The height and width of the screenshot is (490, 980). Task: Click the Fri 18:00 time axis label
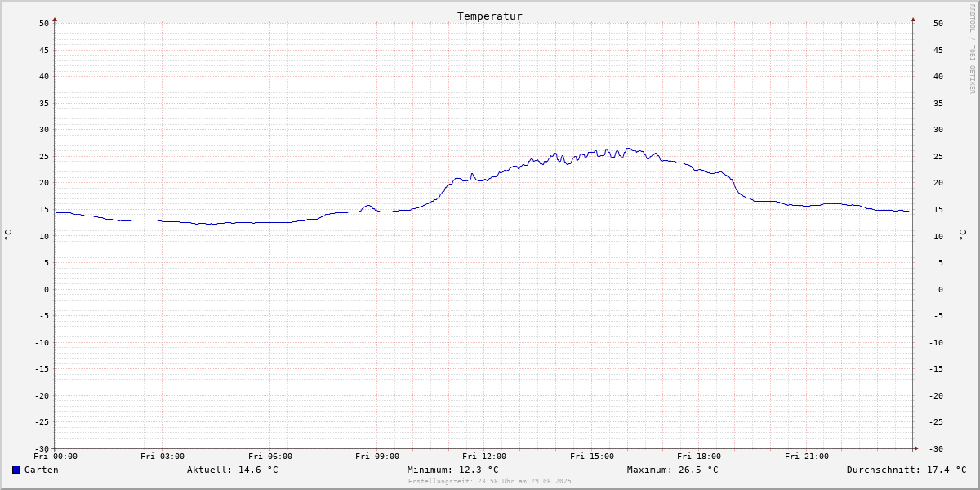(699, 457)
